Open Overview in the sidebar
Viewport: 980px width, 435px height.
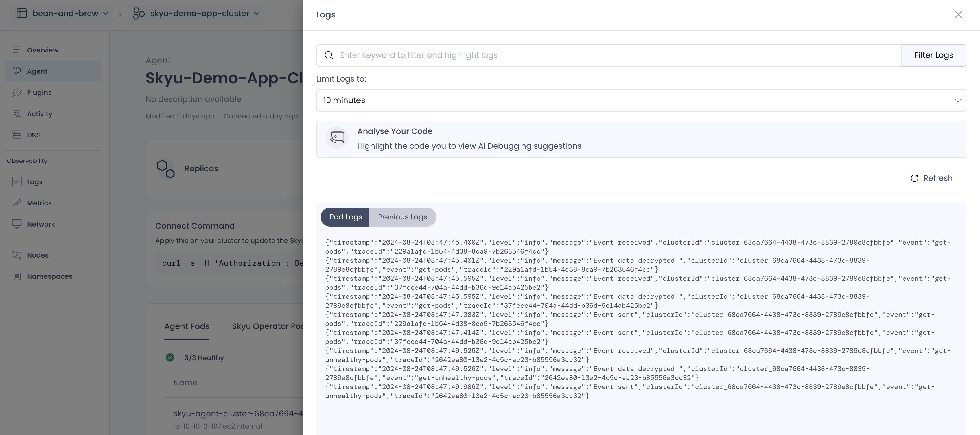click(x=53, y=50)
